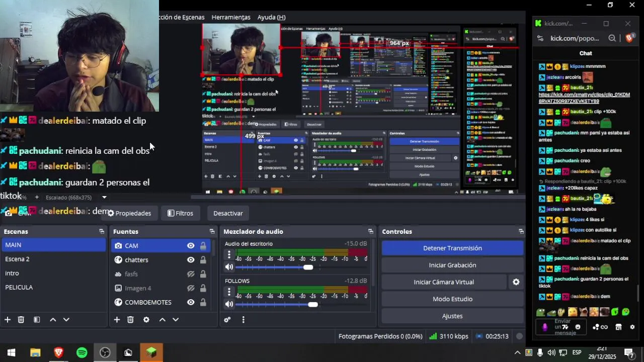The width and height of the screenshot is (644, 362).
Task: Click Desactivar button in source toolbar
Action: pyautogui.click(x=228, y=213)
